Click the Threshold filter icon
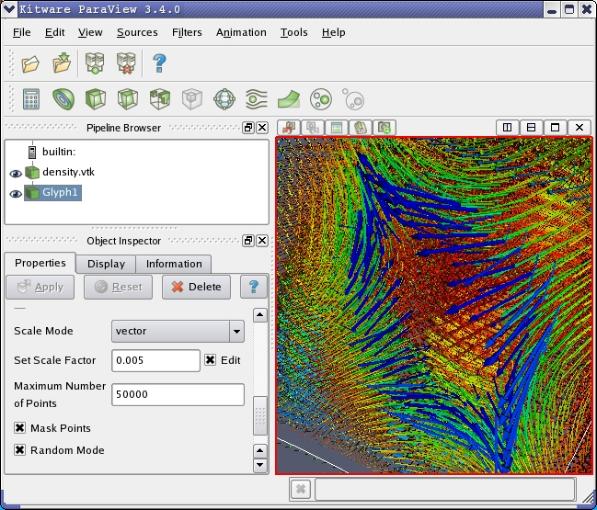 pos(160,99)
